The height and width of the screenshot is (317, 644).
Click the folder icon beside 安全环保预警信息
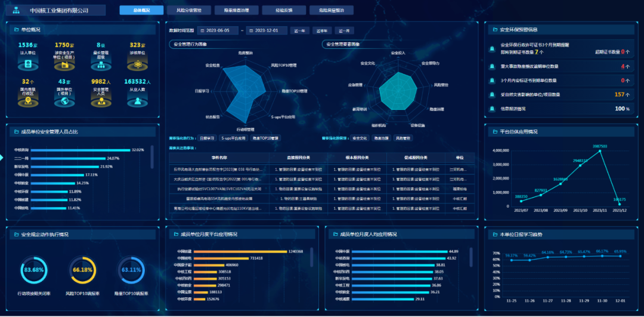point(494,29)
